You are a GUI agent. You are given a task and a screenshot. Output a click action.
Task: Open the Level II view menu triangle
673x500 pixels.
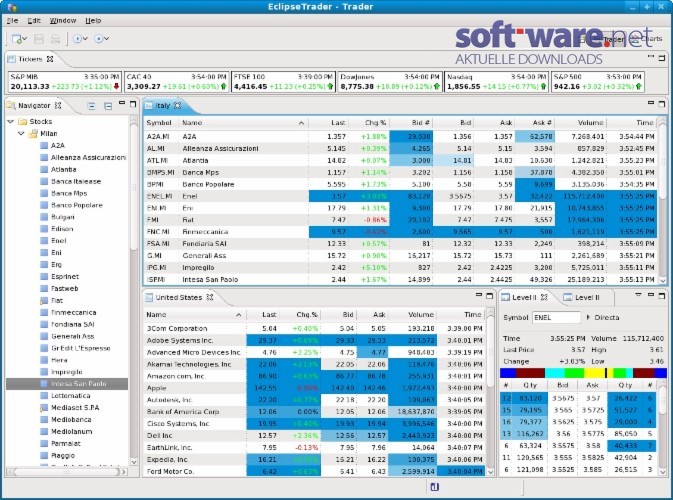click(x=638, y=295)
